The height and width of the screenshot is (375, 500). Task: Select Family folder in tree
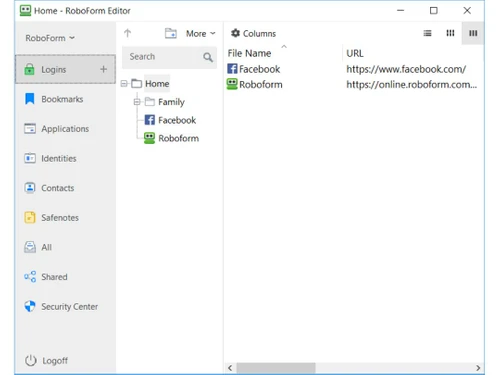171,102
